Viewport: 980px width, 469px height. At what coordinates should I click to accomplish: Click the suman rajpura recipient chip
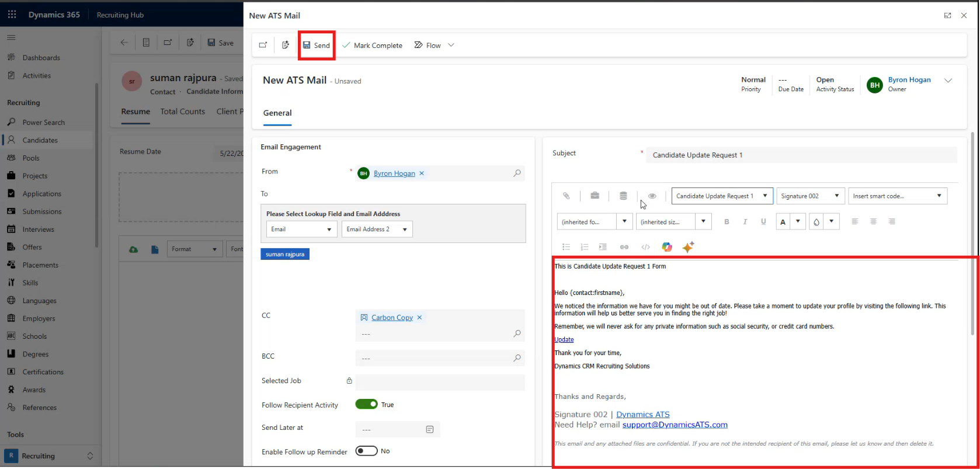point(285,254)
